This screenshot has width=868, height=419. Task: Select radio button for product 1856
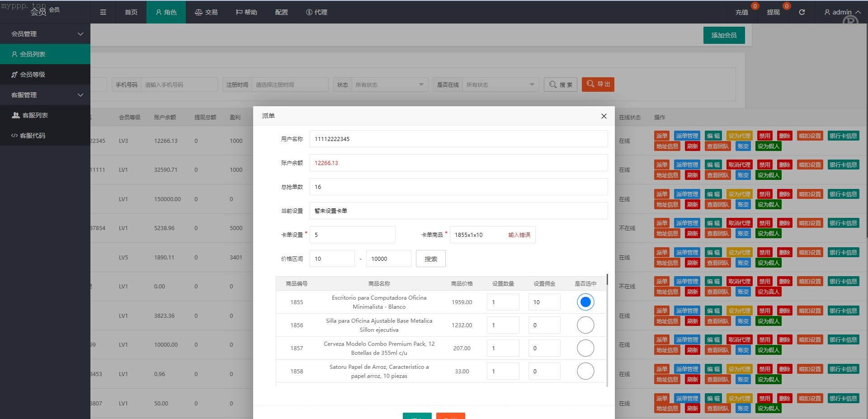coord(585,325)
